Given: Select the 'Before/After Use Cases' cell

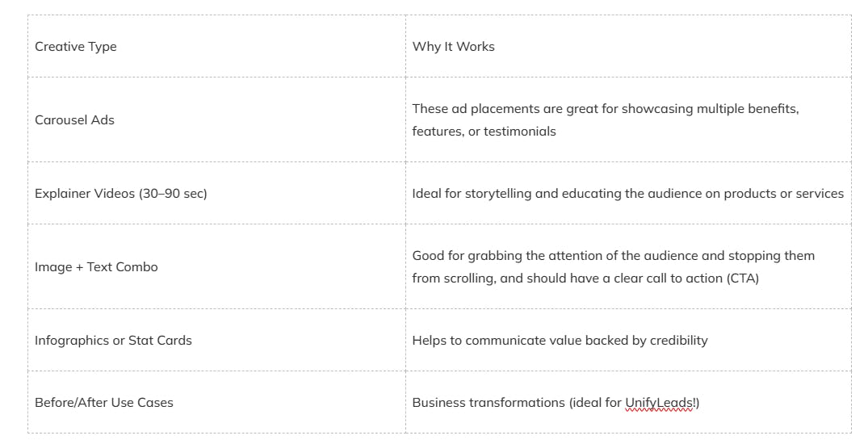Looking at the screenshot, I should click(x=216, y=403).
